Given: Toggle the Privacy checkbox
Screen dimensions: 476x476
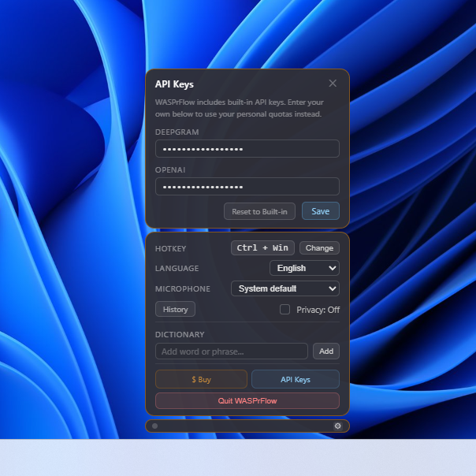Looking at the screenshot, I should pos(284,310).
